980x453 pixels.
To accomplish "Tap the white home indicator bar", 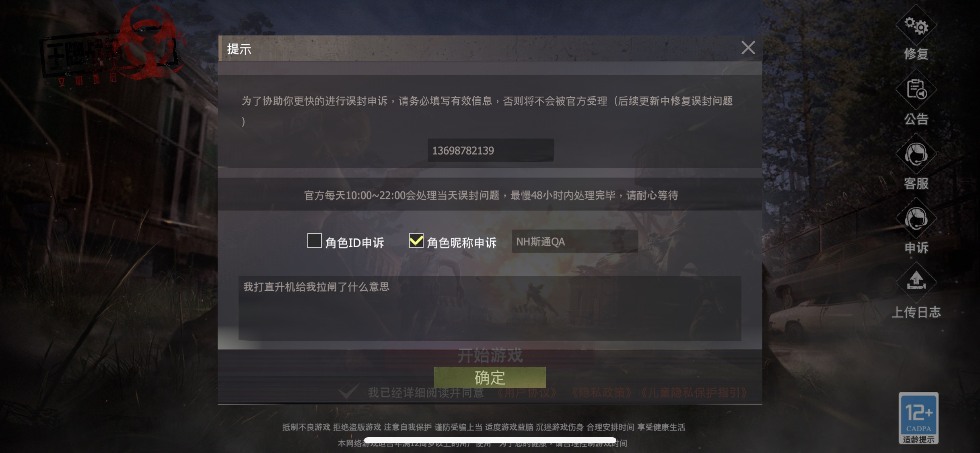I will [490, 440].
